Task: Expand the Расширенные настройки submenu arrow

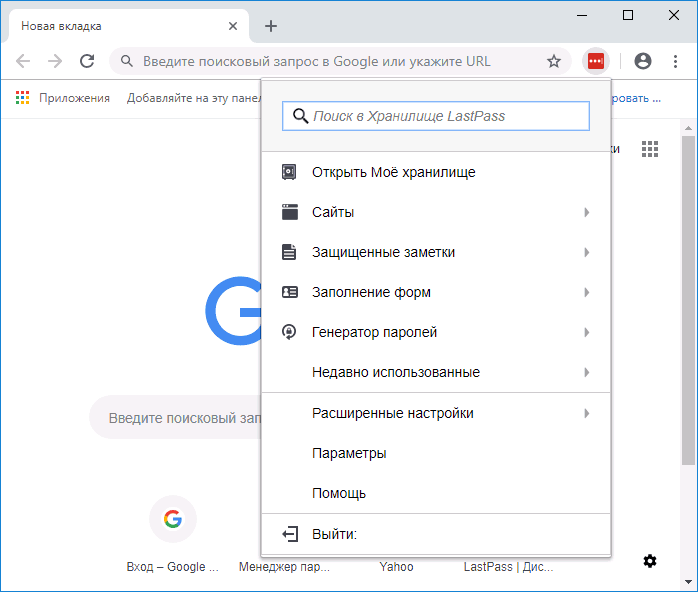Action: point(587,414)
